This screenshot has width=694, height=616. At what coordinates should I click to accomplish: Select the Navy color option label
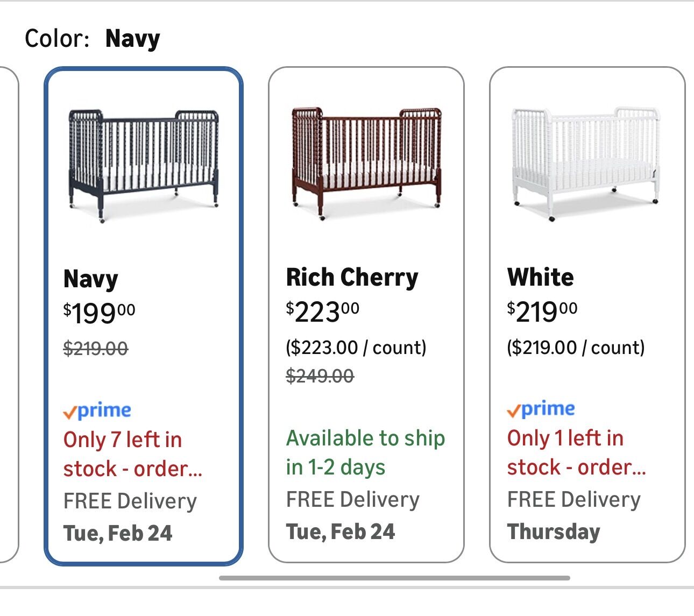[x=91, y=279]
